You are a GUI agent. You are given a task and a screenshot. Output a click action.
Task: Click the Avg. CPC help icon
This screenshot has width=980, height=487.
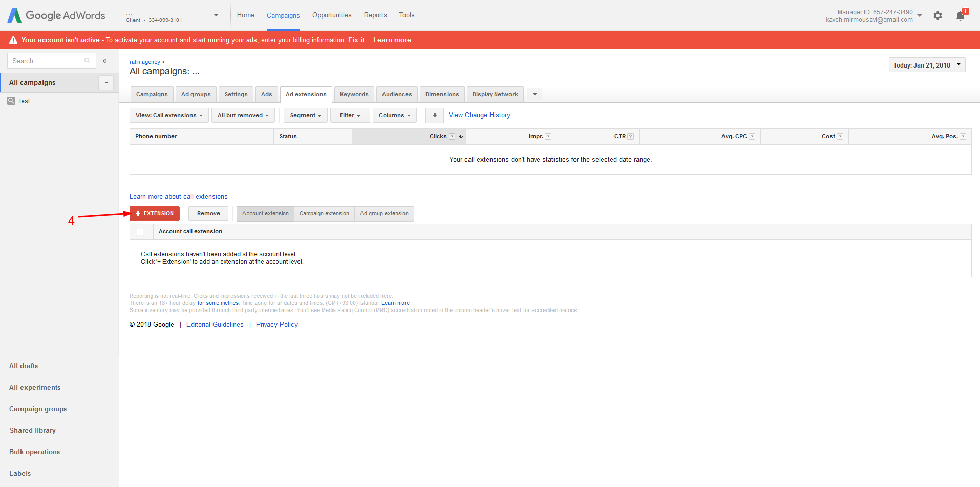[x=752, y=137]
